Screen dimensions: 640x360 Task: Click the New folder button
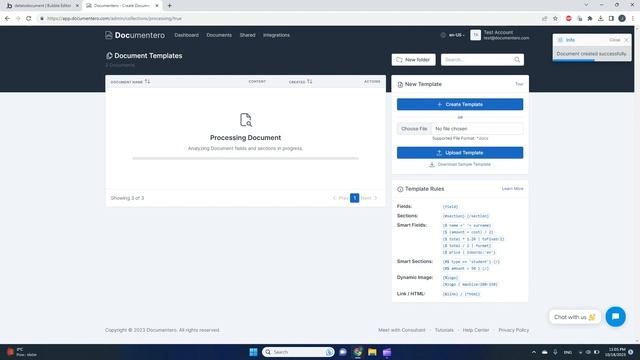coord(413,60)
